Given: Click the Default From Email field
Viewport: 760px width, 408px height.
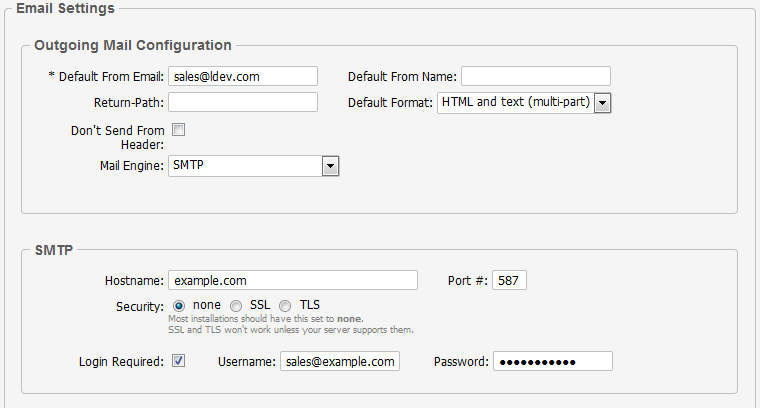Looking at the screenshot, I should 243,76.
